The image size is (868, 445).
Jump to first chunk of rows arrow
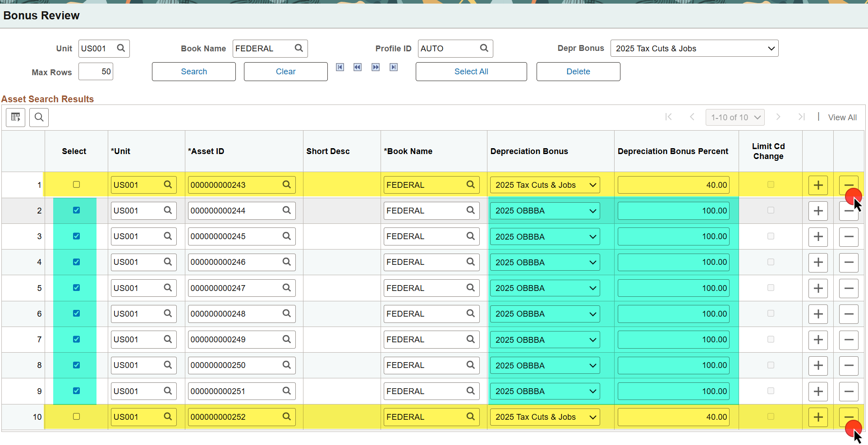(340, 67)
